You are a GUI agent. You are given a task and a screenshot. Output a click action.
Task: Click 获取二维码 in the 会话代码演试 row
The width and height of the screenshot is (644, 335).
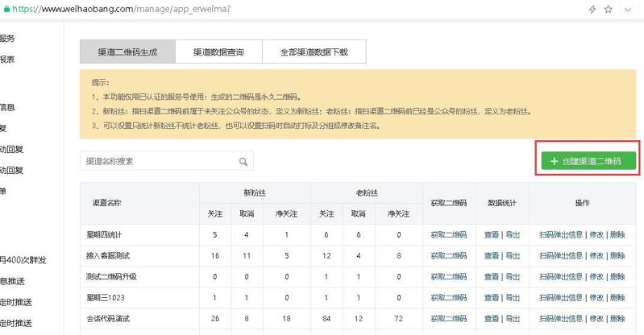tap(449, 318)
